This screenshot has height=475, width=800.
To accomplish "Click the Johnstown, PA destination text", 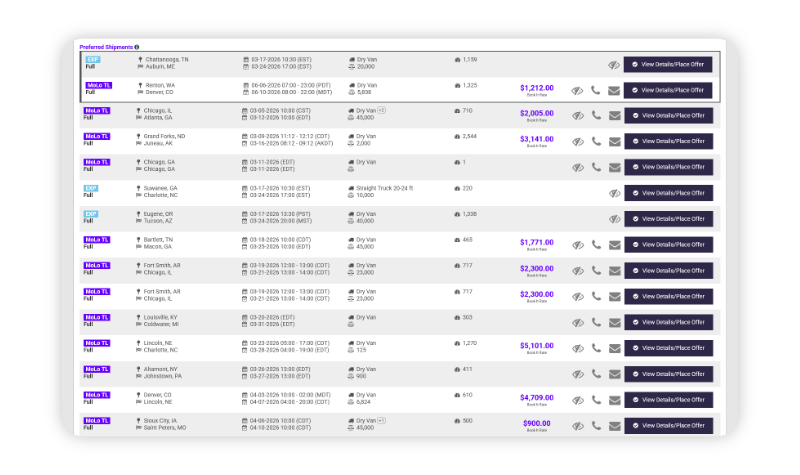I will pos(163,376).
